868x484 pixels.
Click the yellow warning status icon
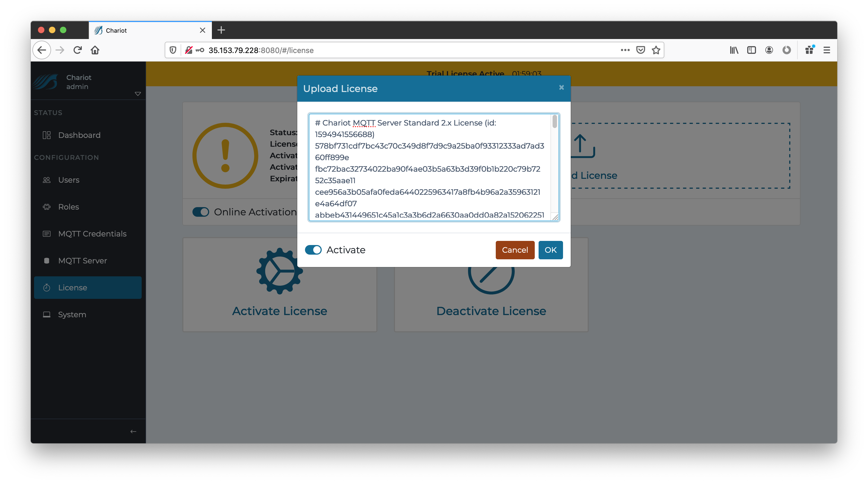[x=225, y=155]
